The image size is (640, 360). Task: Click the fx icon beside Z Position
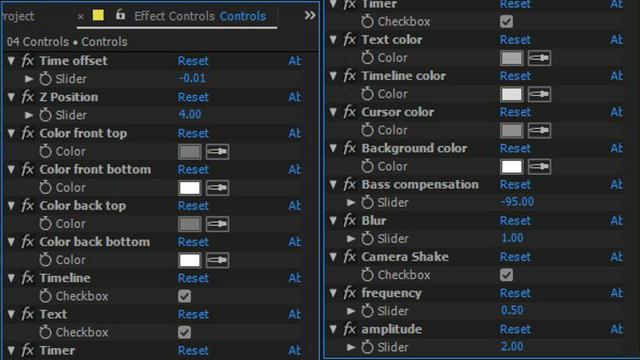(x=28, y=97)
